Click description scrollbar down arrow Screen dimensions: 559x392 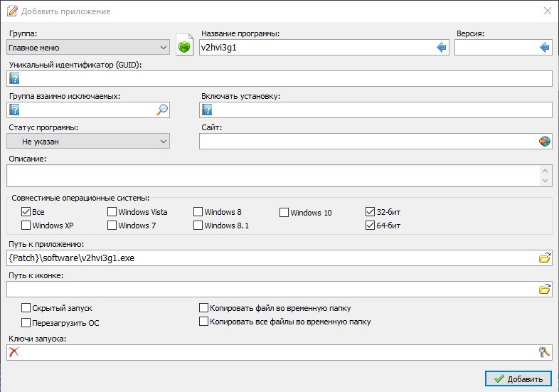tap(545, 181)
